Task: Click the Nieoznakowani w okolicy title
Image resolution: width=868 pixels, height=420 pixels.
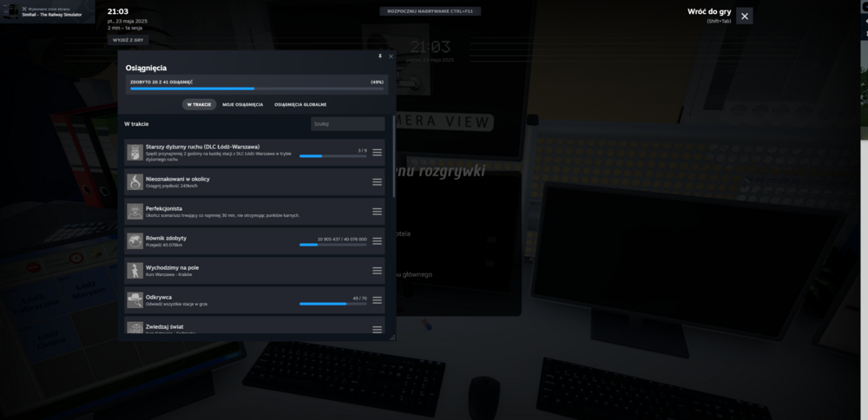Action: (x=178, y=179)
